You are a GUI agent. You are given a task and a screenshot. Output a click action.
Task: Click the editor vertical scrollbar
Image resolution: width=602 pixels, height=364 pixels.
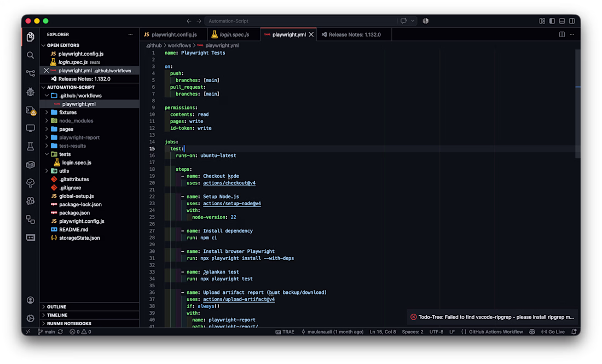click(x=578, y=104)
